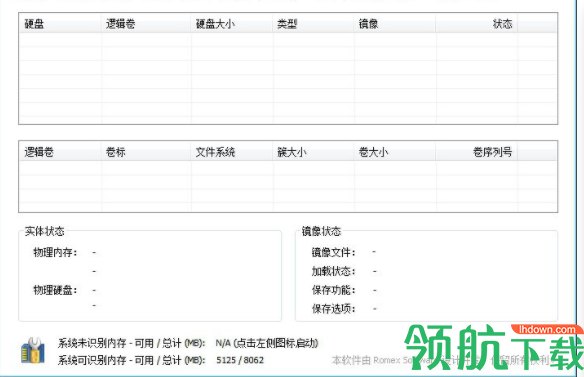Launch the unrecognized-memory tool icon
Image resolution: width=584 pixels, height=377 pixels.
(33, 351)
